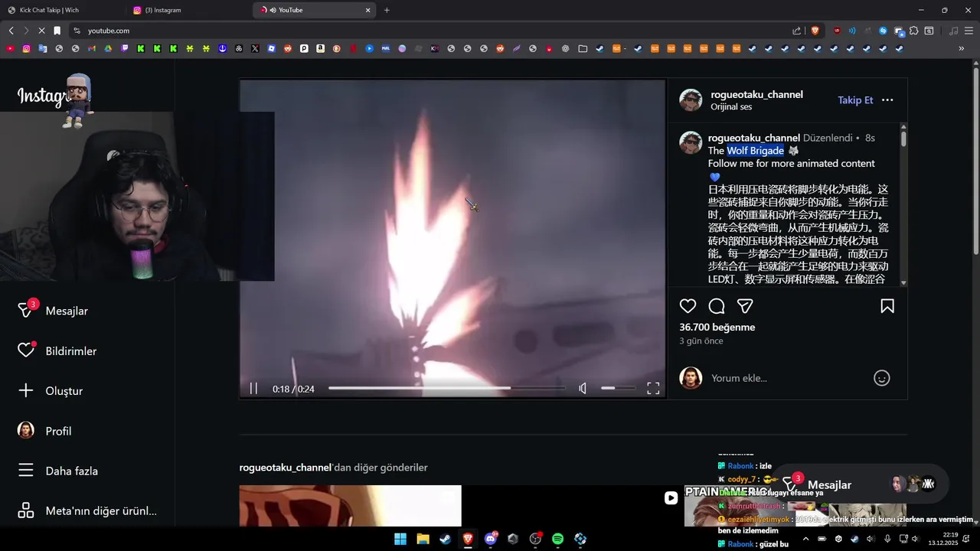Open the Google Drive bookmark
980x551 pixels.
tap(108, 48)
